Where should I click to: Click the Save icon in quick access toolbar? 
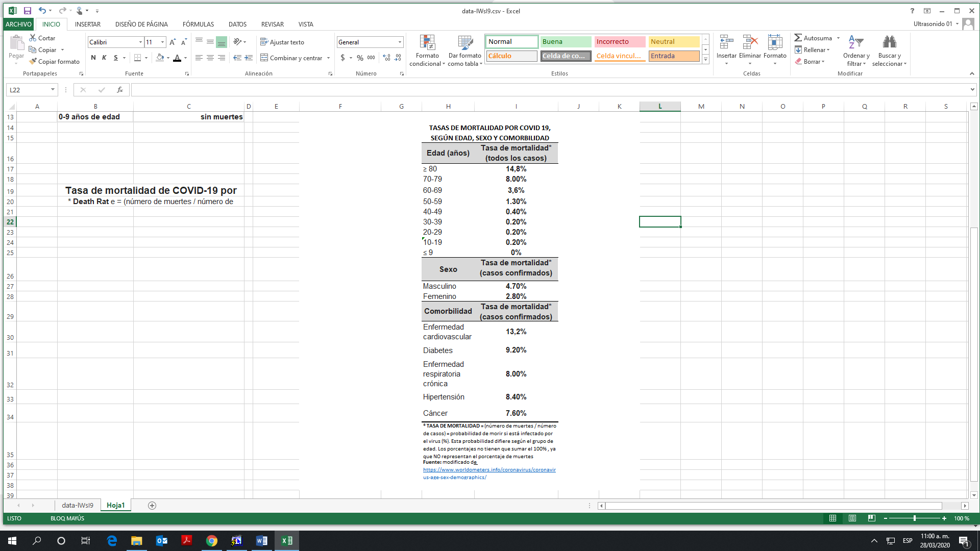pyautogui.click(x=28, y=11)
